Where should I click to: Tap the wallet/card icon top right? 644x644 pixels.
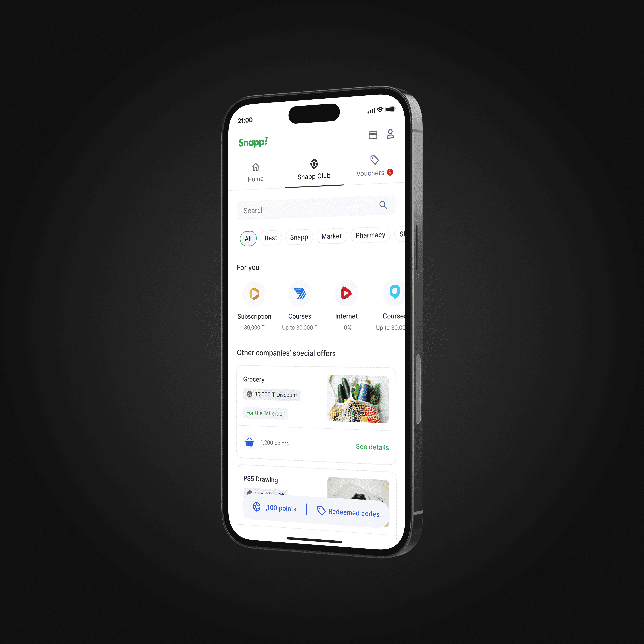[x=372, y=134]
